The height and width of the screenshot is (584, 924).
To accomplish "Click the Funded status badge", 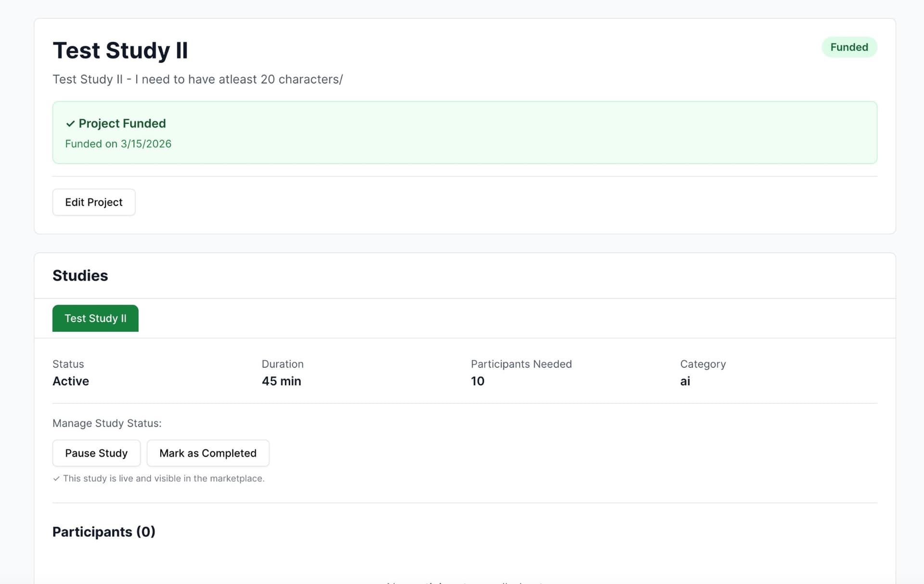I will pyautogui.click(x=849, y=47).
